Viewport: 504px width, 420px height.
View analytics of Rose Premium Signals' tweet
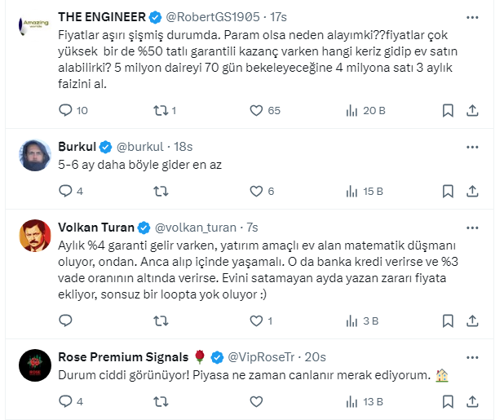352,400
